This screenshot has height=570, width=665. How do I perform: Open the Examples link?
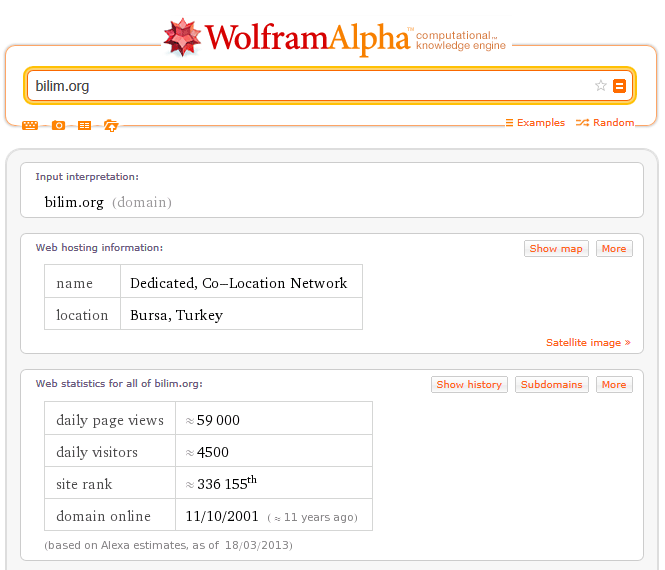(x=535, y=123)
